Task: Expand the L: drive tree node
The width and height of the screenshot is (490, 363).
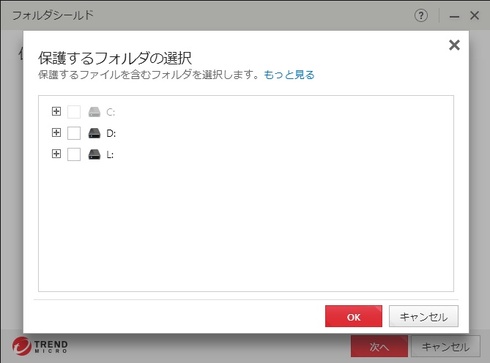Action: [x=56, y=154]
